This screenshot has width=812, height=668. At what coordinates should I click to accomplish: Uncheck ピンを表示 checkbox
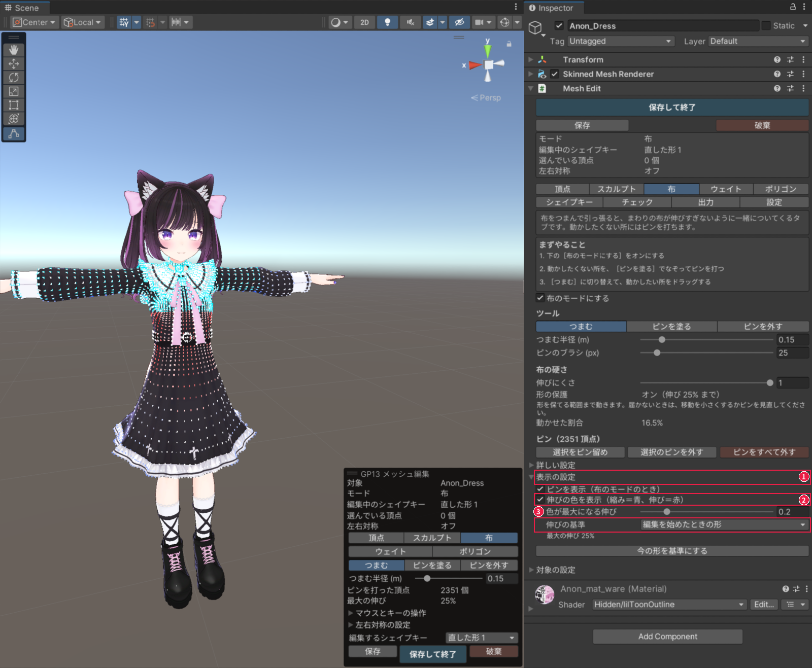point(540,489)
